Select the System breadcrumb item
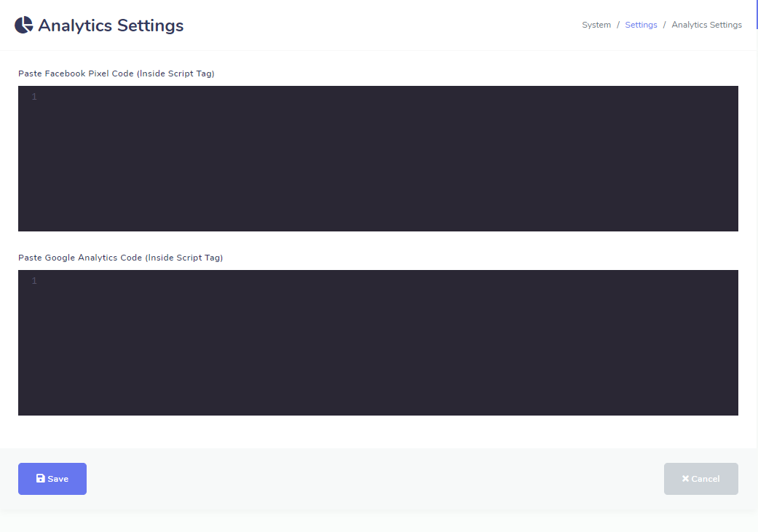Viewport: 758px width, 532px height. click(x=596, y=25)
